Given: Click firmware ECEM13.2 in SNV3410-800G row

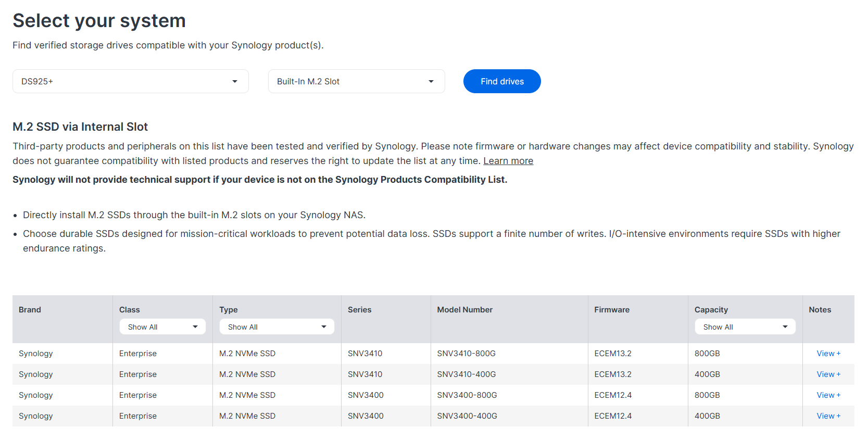Looking at the screenshot, I should point(613,354).
